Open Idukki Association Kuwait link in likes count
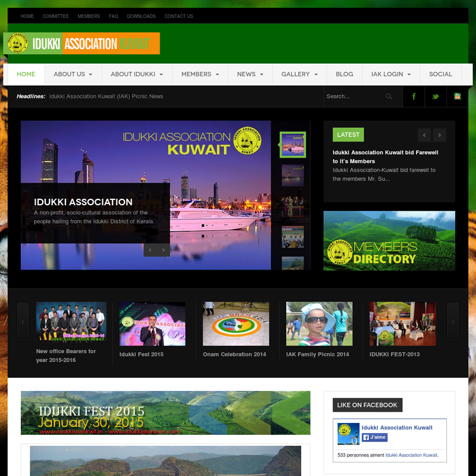This screenshot has width=476, height=476. tap(411, 455)
